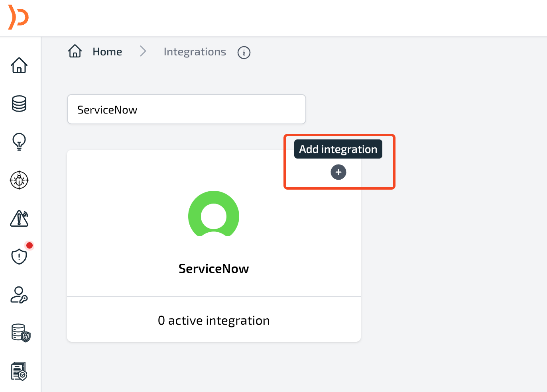Click the orange app logo
This screenshot has height=392, width=547.
click(x=18, y=17)
